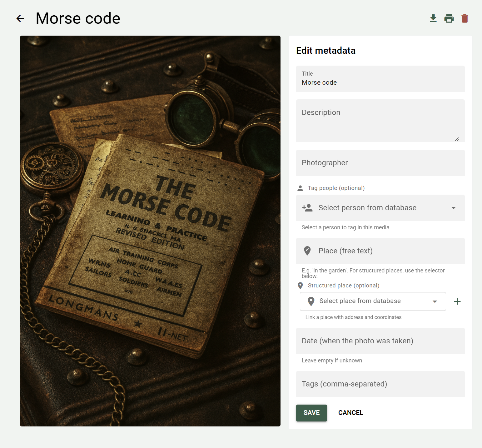Click the Morse code book photo
This screenshot has width=482, height=448.
click(x=150, y=231)
